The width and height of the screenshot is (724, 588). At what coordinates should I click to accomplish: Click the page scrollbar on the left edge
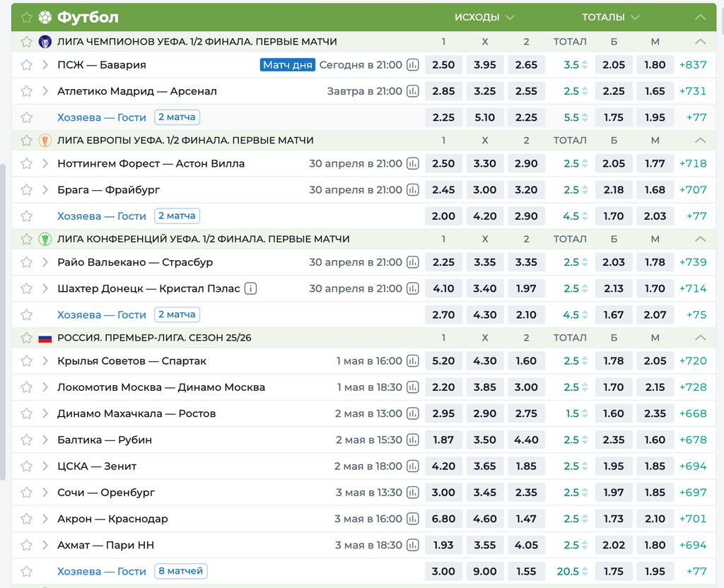(x=2, y=322)
